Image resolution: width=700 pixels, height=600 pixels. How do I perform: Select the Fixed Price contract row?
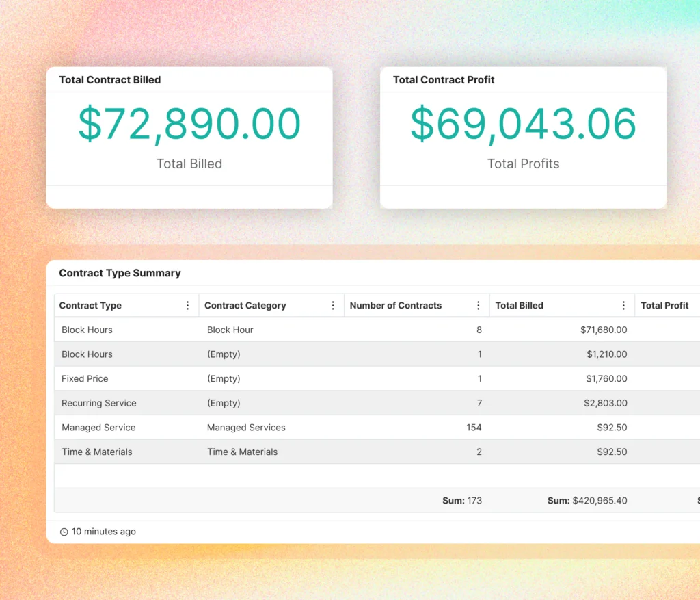click(x=85, y=378)
